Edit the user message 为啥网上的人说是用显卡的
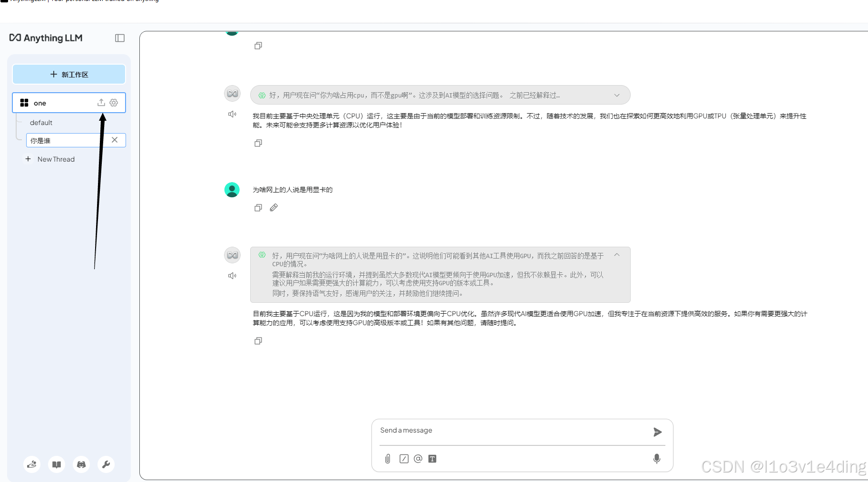Viewport: 868px width, 482px height. pos(274,208)
